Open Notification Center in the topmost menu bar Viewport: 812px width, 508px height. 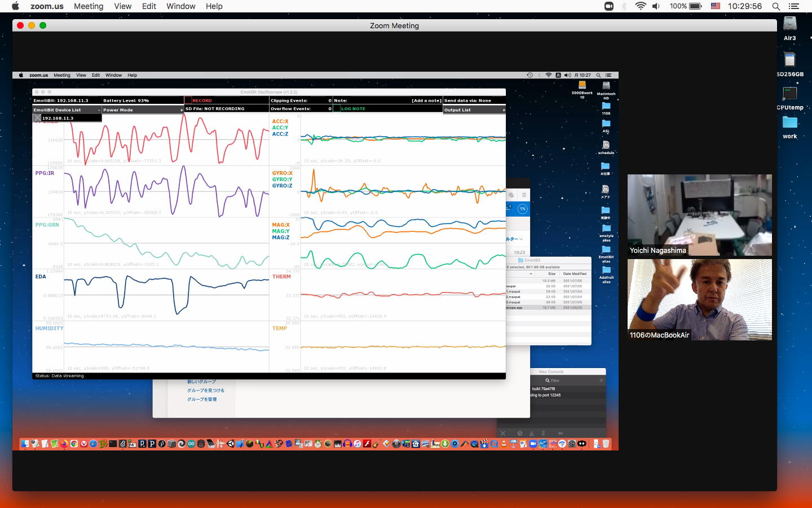click(x=794, y=6)
